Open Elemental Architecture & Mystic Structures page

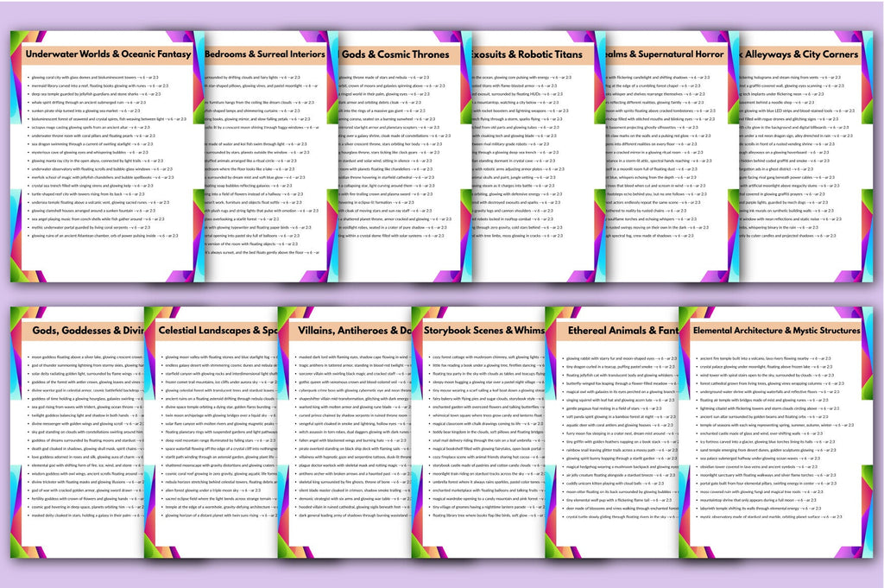[x=776, y=433]
